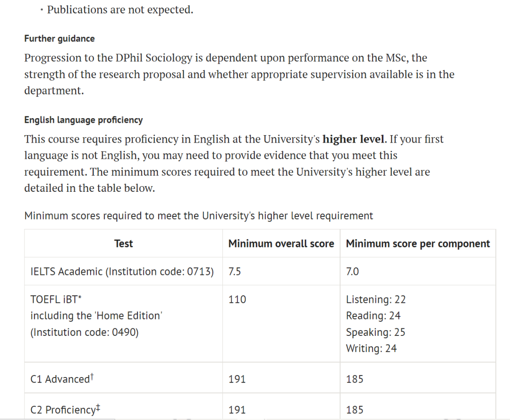Click the IELTS component score 7.0
This screenshot has width=510, height=420.
pos(353,272)
